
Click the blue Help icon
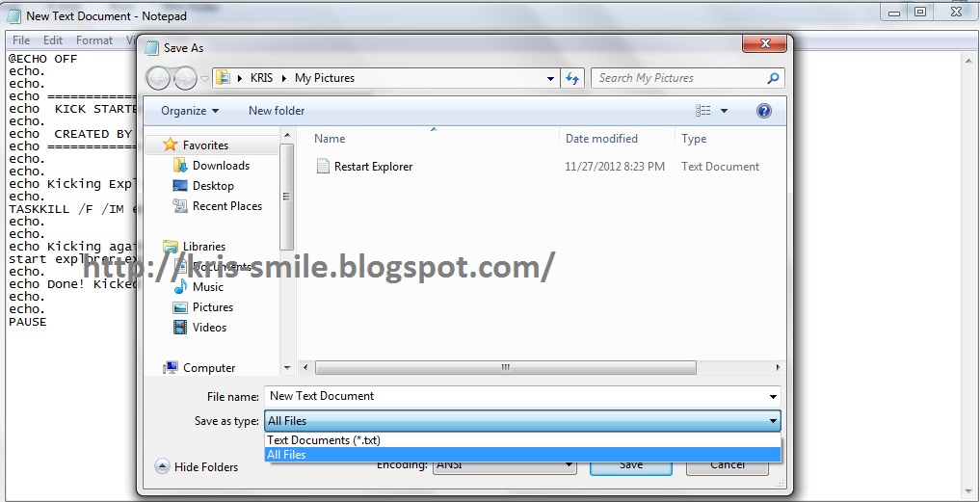764,111
